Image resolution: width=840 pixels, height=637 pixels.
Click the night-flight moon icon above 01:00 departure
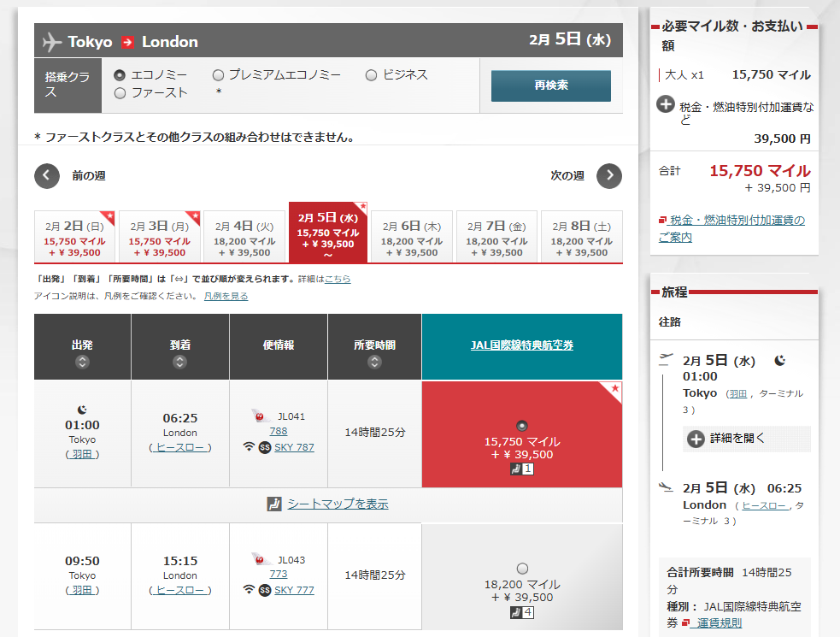pyautogui.click(x=82, y=410)
